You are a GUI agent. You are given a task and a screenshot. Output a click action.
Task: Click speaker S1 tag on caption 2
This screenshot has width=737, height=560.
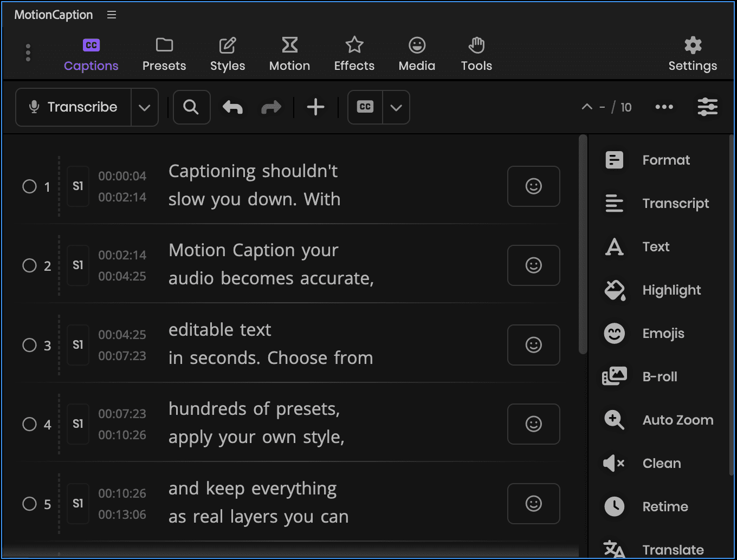click(x=78, y=265)
